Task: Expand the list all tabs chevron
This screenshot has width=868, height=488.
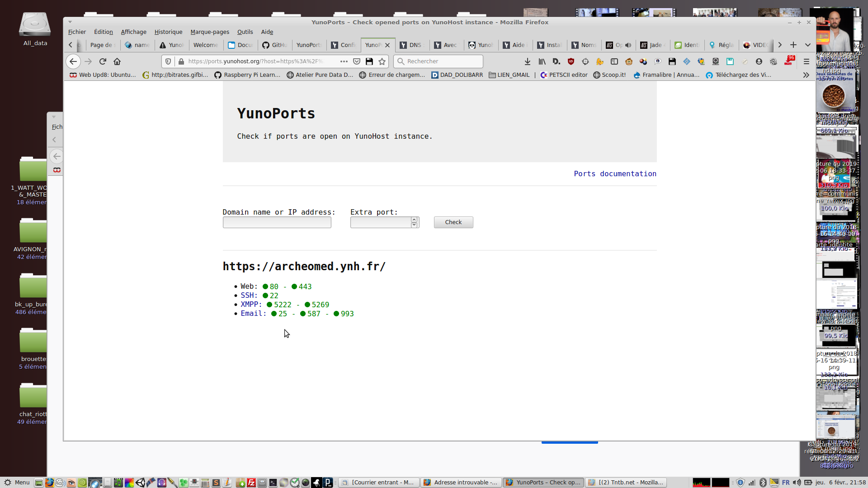Action: (807, 45)
